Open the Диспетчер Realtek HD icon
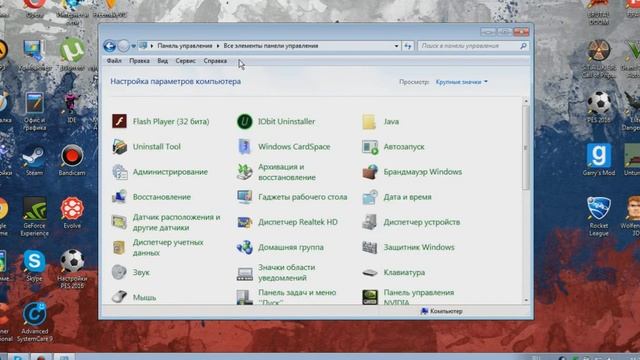This screenshot has height=360, width=640. 244,222
